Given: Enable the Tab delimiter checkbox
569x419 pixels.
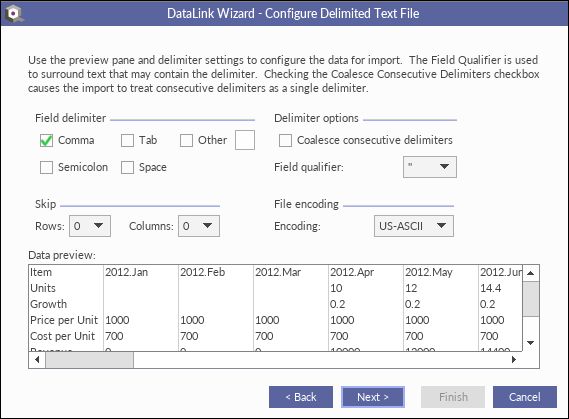Looking at the screenshot, I should [x=127, y=140].
